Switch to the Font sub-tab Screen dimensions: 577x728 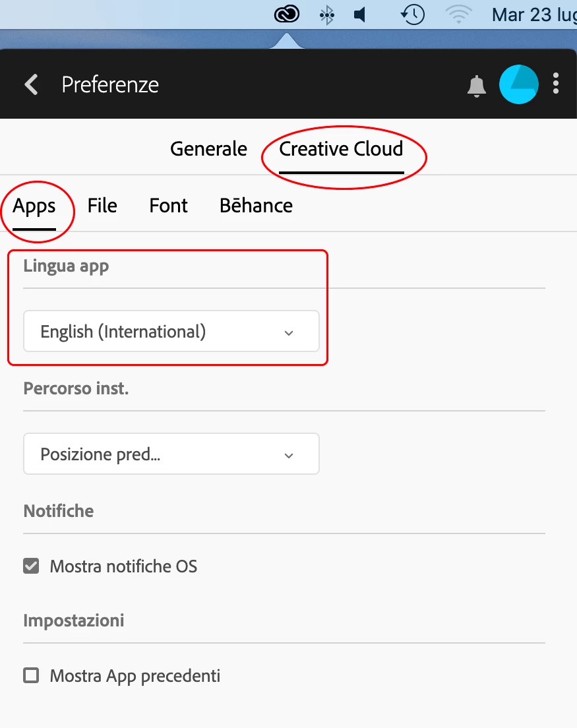(169, 206)
